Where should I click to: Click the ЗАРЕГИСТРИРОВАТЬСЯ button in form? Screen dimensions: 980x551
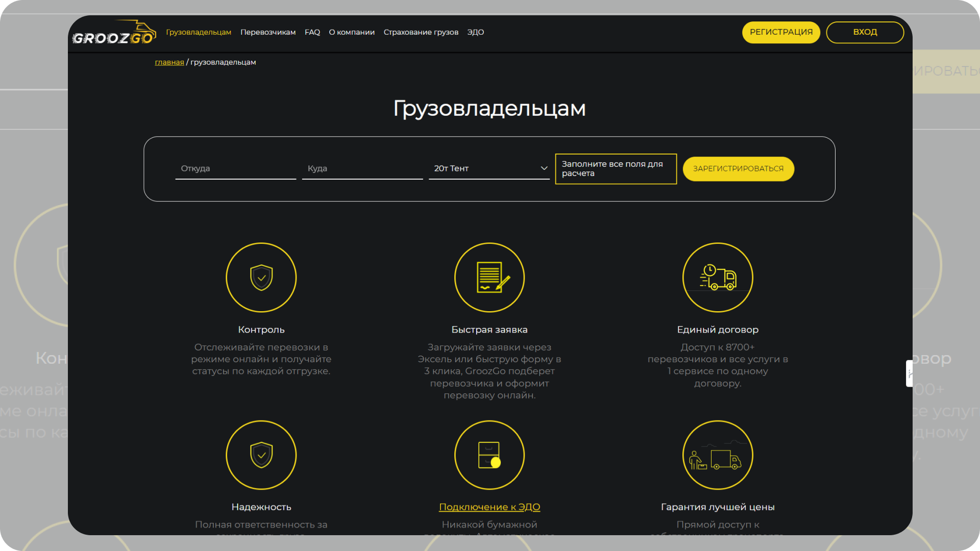[x=738, y=169]
